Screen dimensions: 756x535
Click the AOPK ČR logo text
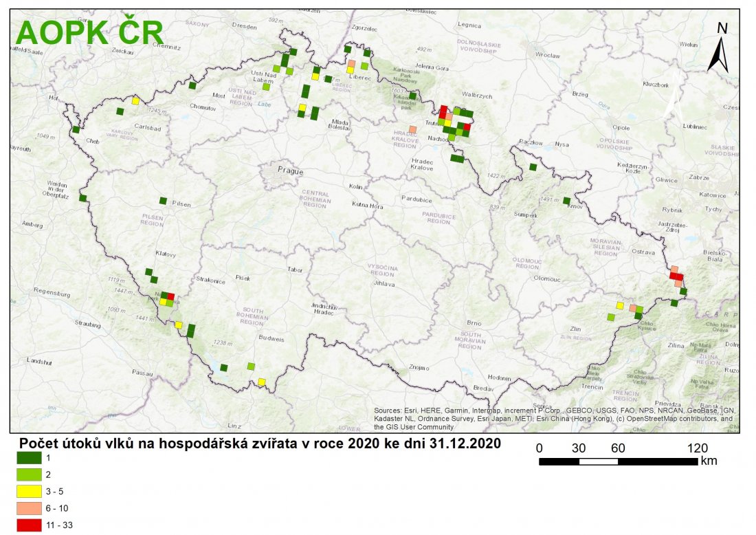click(89, 32)
